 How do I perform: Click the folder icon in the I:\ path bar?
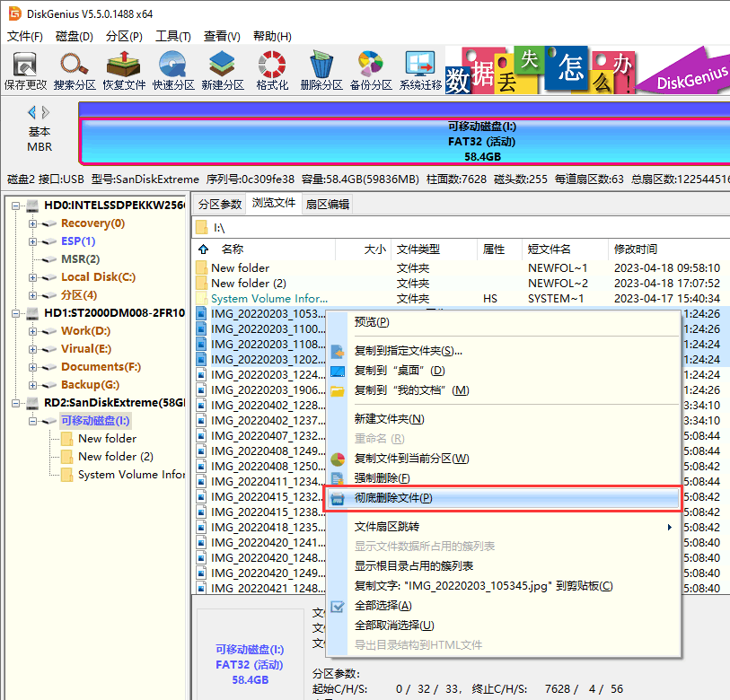click(202, 228)
